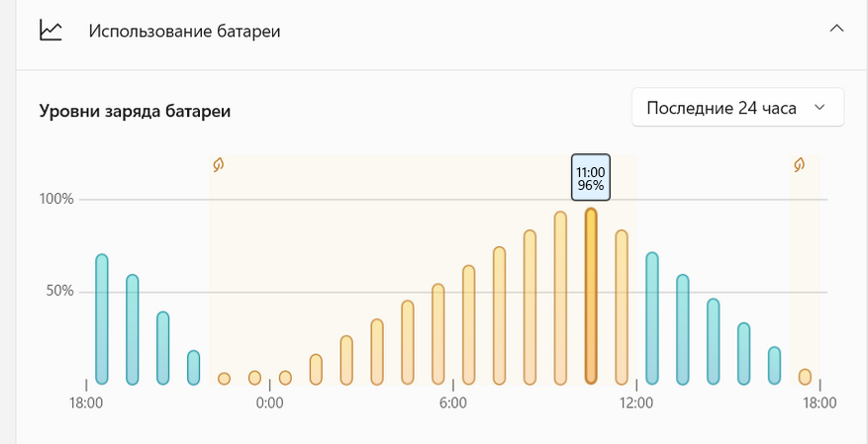This screenshot has height=444, width=868.
Task: Click the first small orange bar before 0:00
Action: (x=224, y=378)
